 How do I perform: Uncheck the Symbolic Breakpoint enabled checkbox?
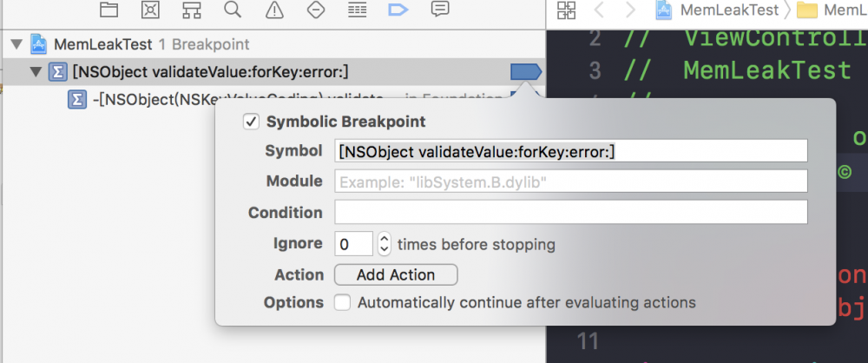pyautogui.click(x=252, y=122)
